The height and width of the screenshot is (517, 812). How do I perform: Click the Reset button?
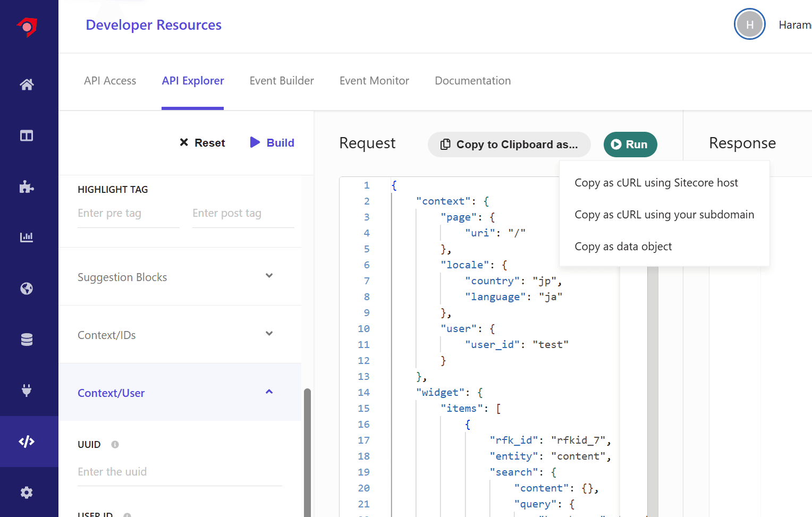(x=202, y=142)
